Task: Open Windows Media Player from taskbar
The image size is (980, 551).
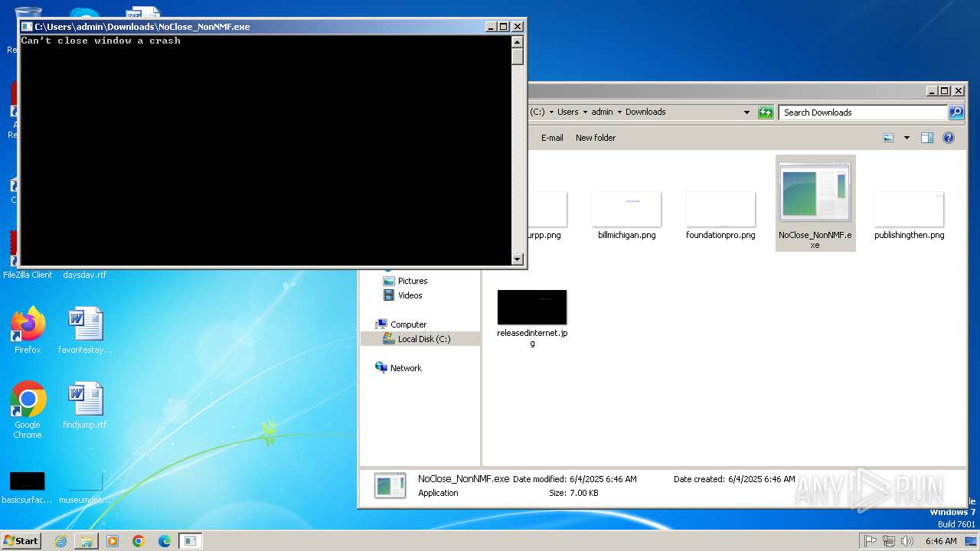Action: tap(113, 541)
